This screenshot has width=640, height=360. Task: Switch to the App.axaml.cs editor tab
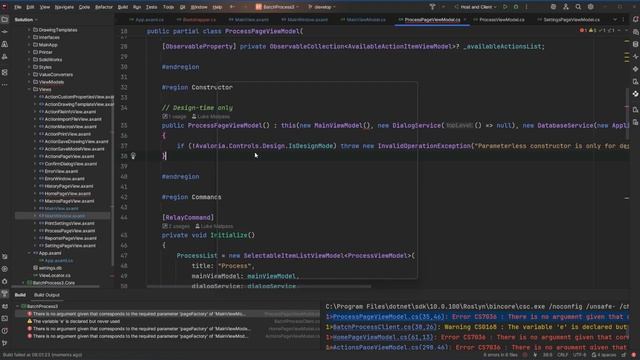point(146,20)
